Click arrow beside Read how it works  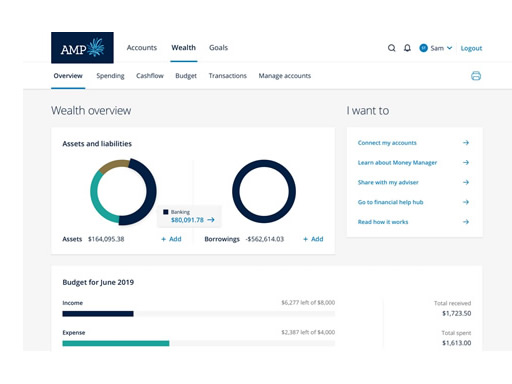point(466,222)
